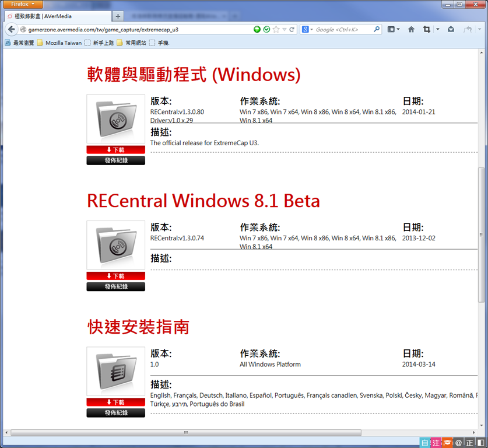The height and width of the screenshot is (448, 488).
Task: Click the date 2014-03-14
Action: click(x=419, y=364)
